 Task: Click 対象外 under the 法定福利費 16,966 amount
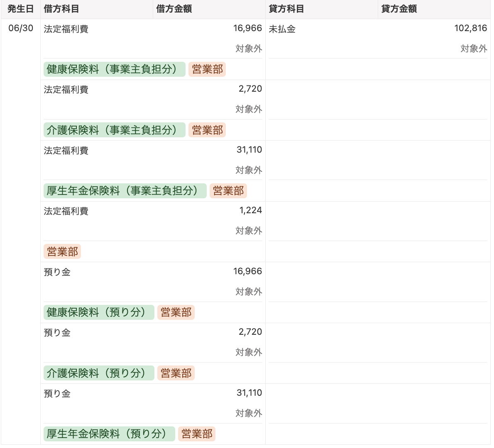(249, 49)
